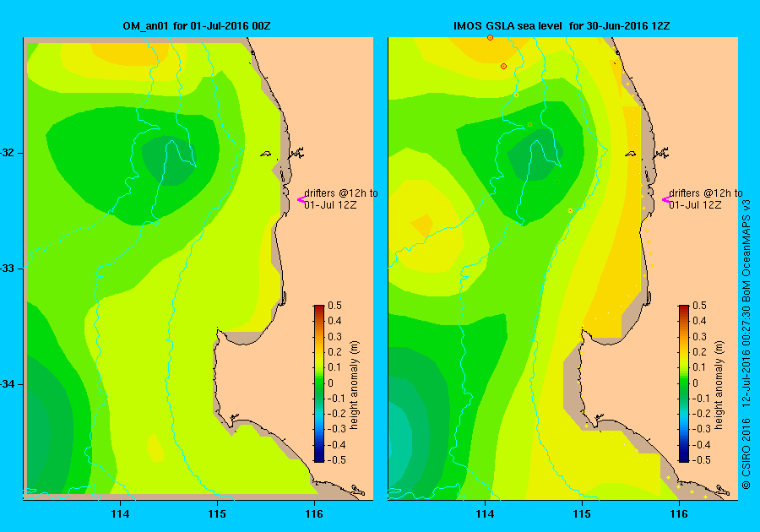Click longitude 116 tick label under left map
The image size is (760, 532).
(x=314, y=514)
